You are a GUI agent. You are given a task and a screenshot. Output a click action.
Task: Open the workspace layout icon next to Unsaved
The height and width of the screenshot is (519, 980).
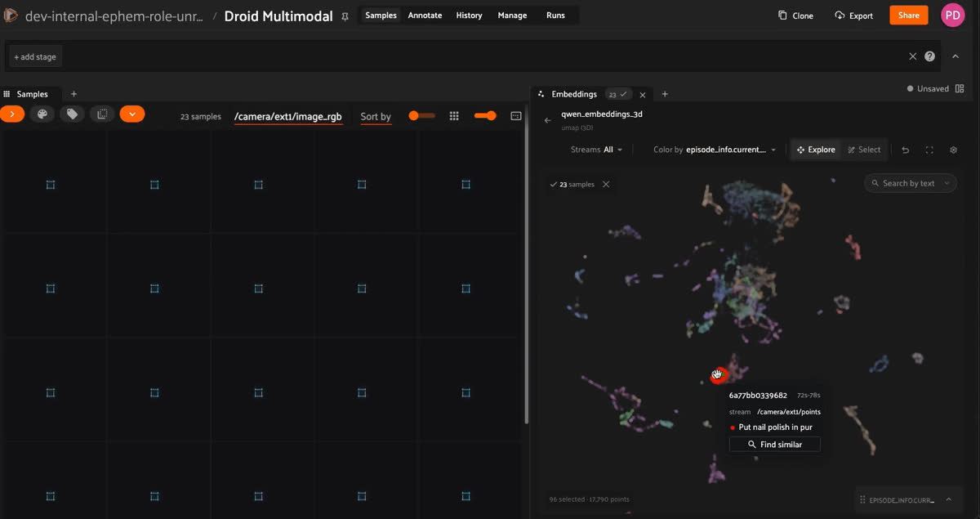[x=960, y=88]
